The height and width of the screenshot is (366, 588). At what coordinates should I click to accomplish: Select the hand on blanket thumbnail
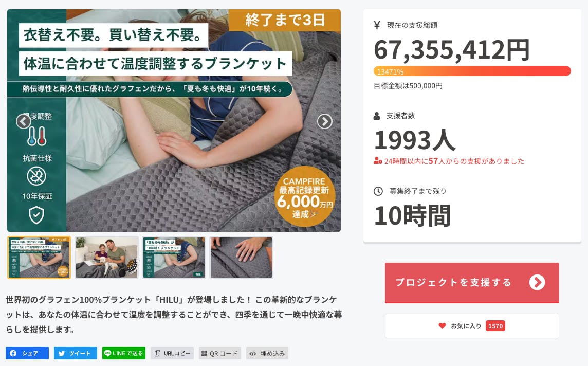241,258
